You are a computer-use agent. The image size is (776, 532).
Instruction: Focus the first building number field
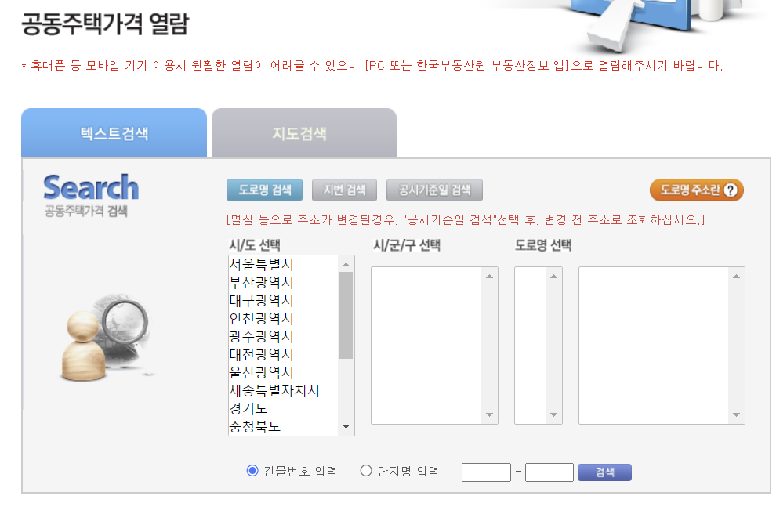(486, 472)
